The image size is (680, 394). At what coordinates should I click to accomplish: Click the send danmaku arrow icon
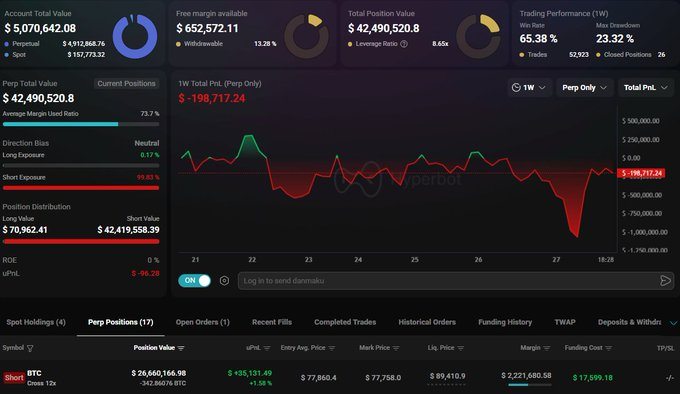coord(665,281)
